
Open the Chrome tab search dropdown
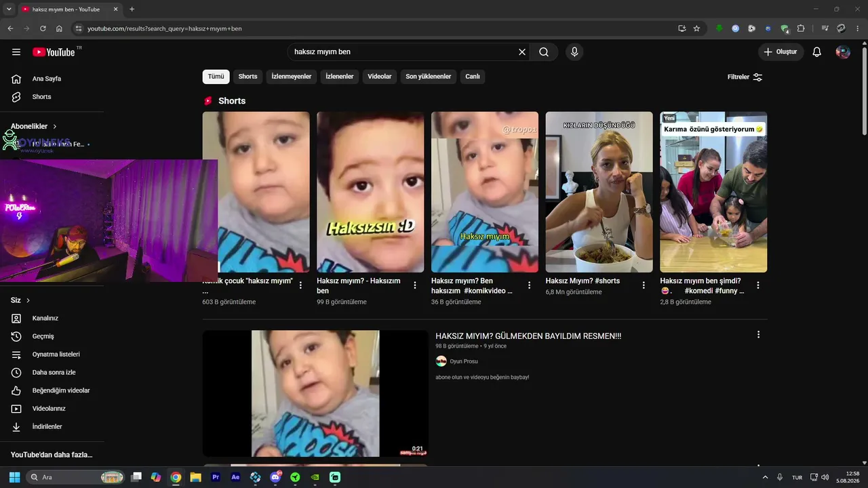point(9,9)
